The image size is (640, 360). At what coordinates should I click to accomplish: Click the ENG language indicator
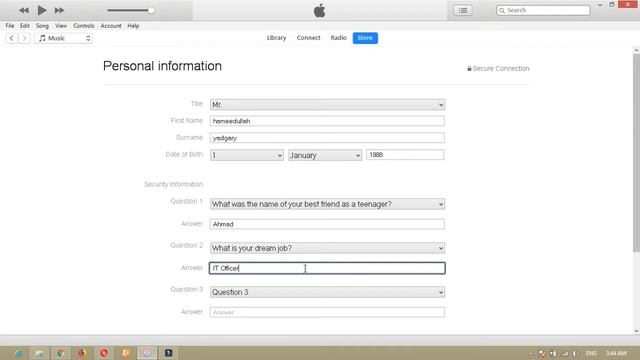pyautogui.click(x=591, y=353)
